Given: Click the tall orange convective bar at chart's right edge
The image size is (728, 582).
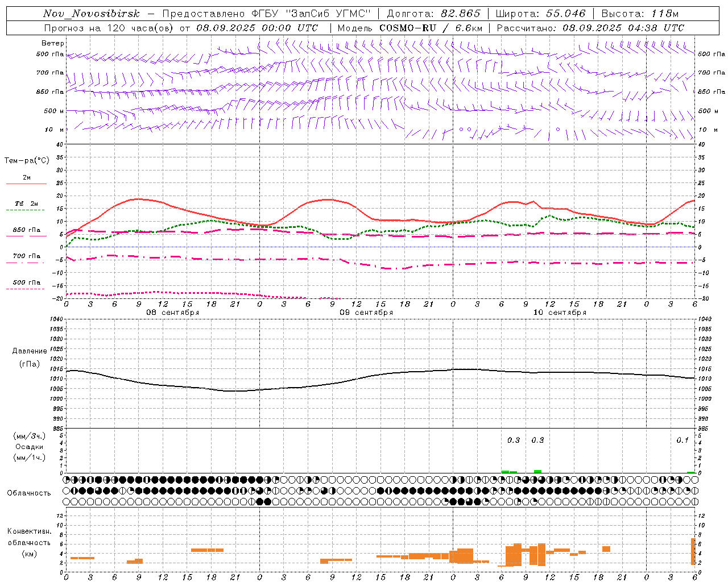Looking at the screenshot, I should [693, 551].
